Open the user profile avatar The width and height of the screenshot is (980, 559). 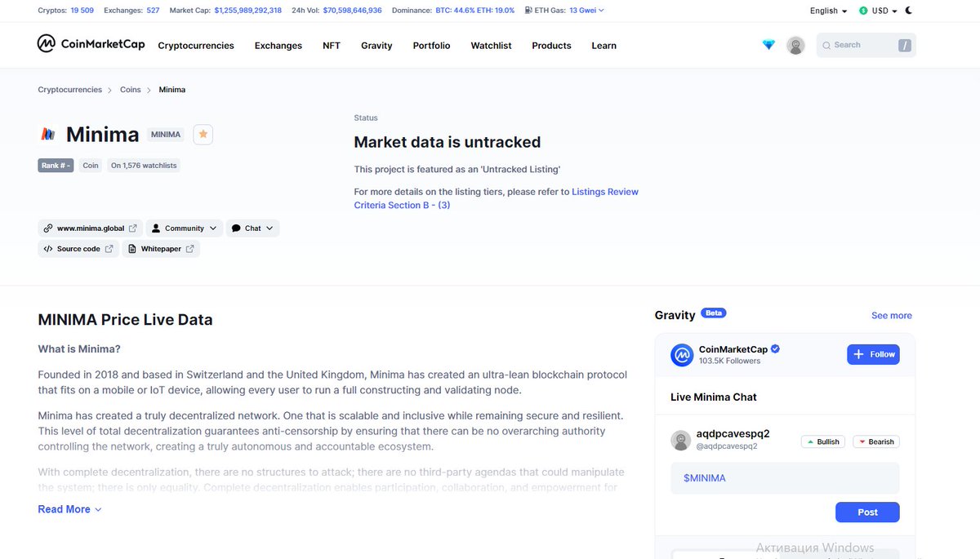(x=795, y=45)
